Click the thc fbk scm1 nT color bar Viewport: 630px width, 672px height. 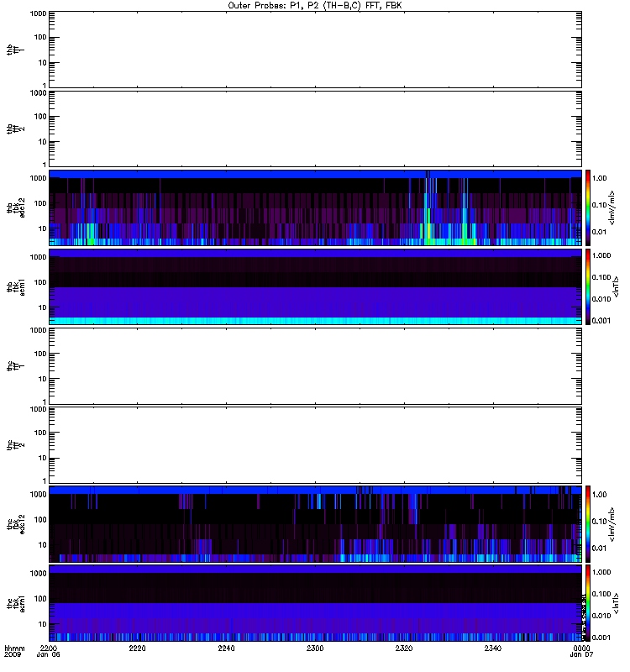[587, 603]
